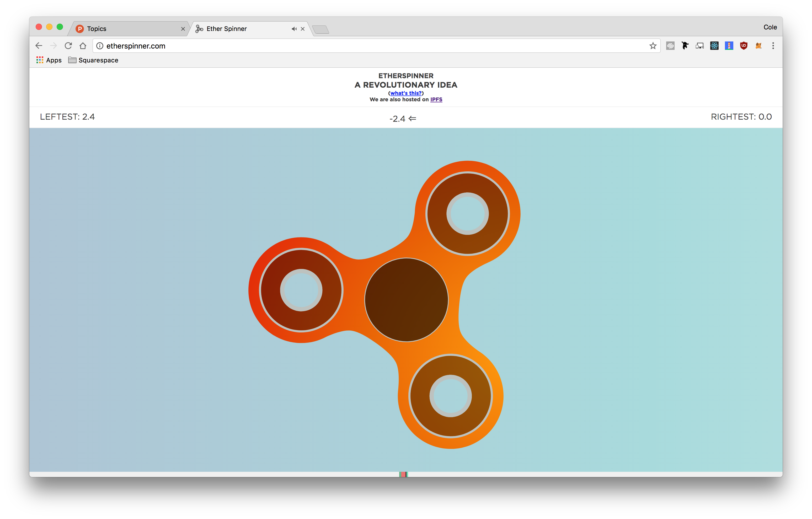Image resolution: width=812 pixels, height=519 pixels.
Task: Click the Lighthouse extension icon
Action: 729,46
